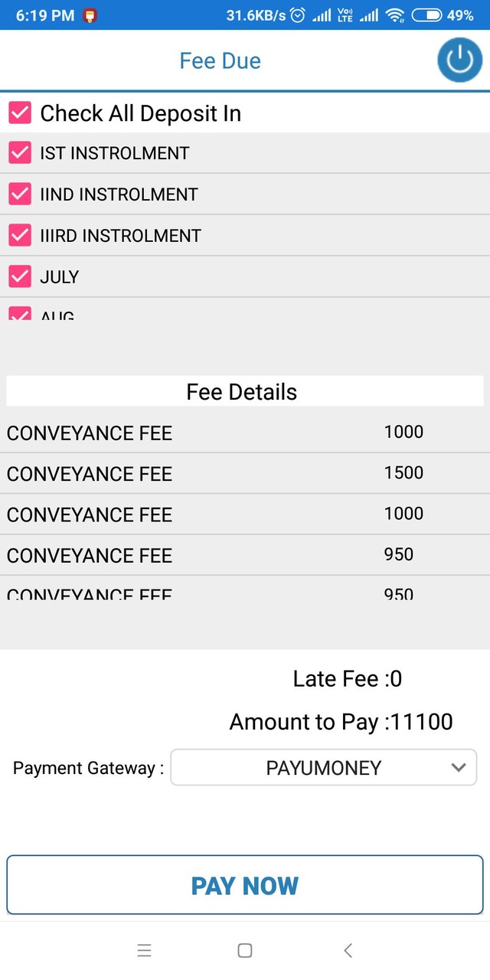Click the payment gateway dropdown chevron
The image size is (490, 980).
[459, 768]
